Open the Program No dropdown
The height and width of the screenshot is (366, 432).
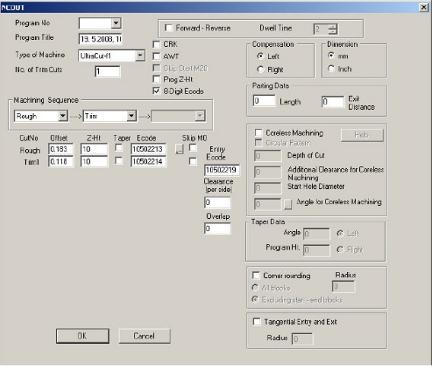[x=116, y=23]
